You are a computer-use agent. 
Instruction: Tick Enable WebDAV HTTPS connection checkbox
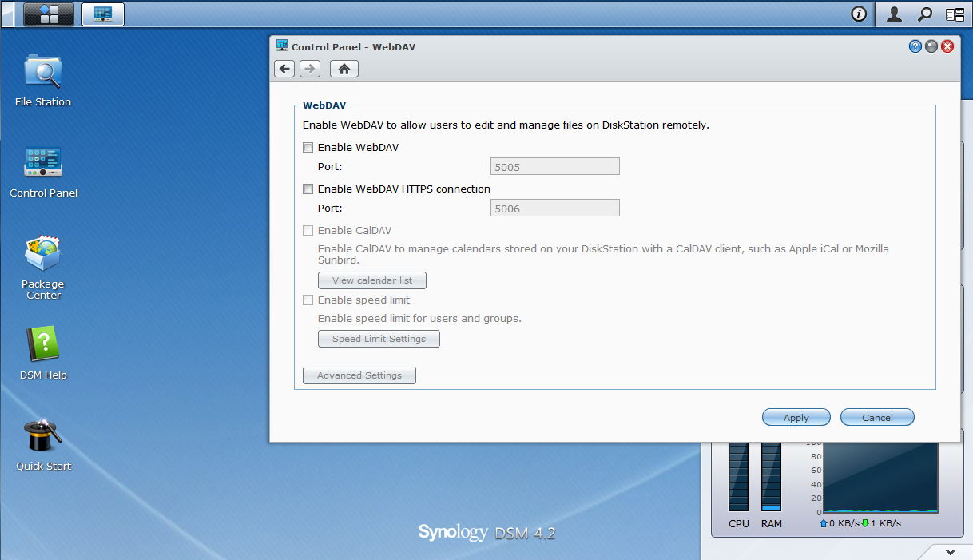(x=308, y=189)
